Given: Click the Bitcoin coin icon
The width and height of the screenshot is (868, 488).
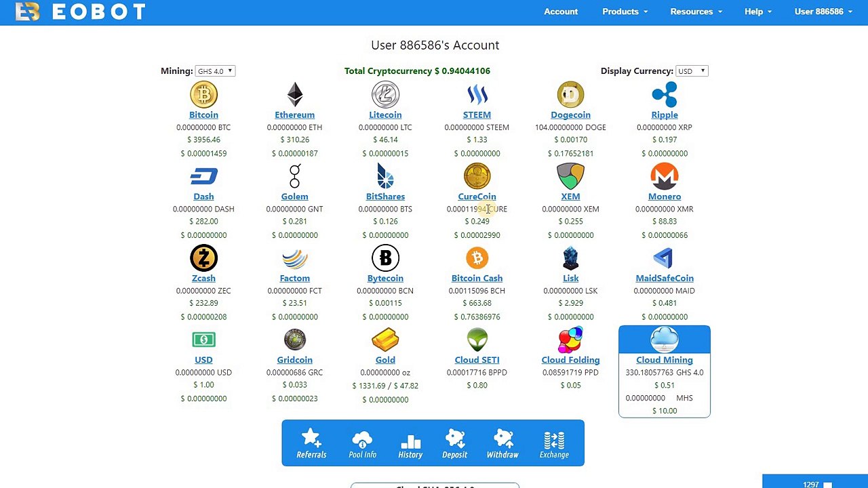Looking at the screenshot, I should [203, 95].
